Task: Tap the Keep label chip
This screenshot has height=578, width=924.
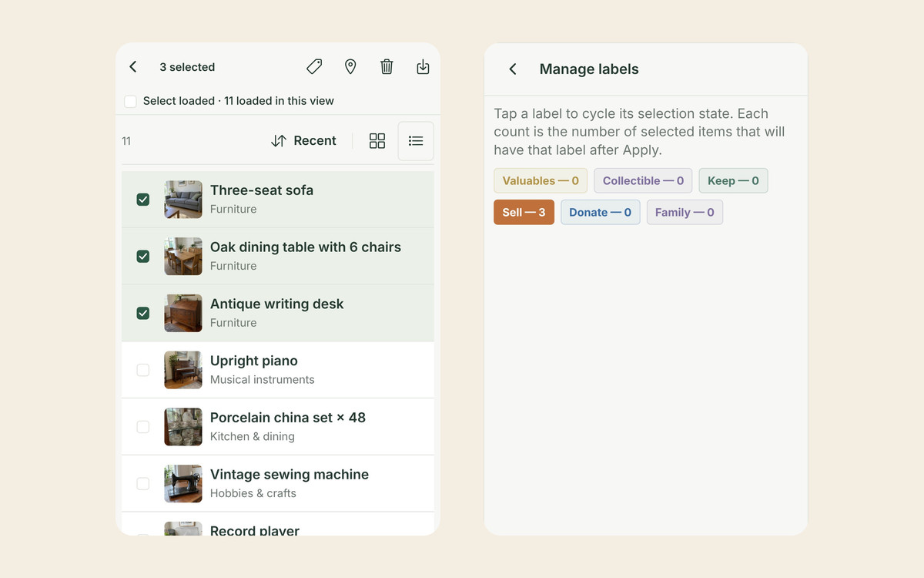Action: pyautogui.click(x=733, y=181)
